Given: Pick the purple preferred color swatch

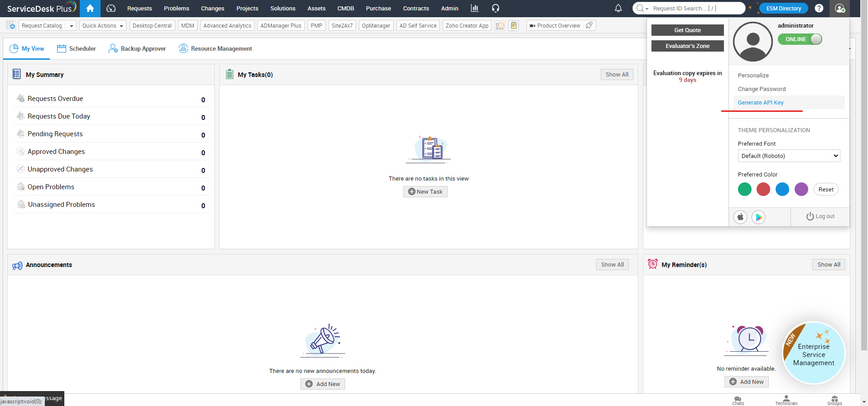Looking at the screenshot, I should tap(801, 189).
